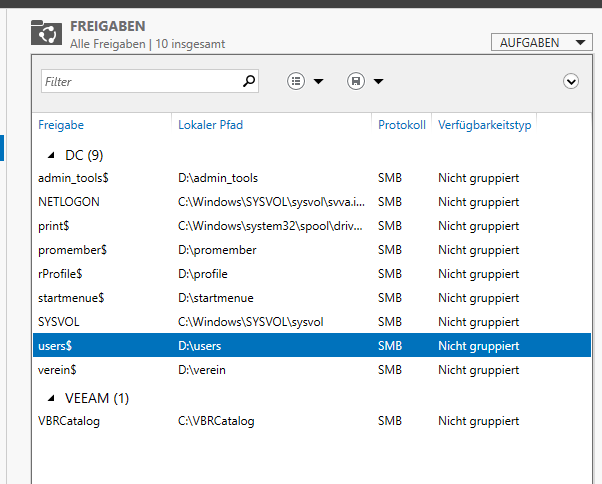Select the NETLOGON share row
The width and height of the screenshot is (602, 484).
coord(312,202)
